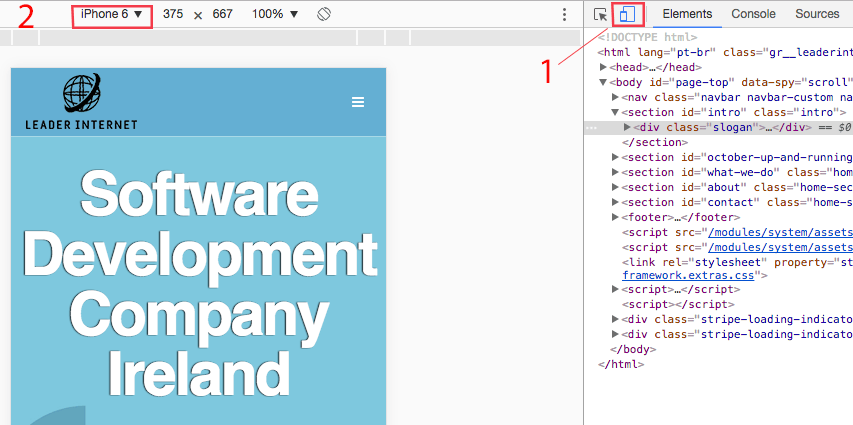This screenshot has width=853, height=425.
Task: Open the first /modules/system/assets script link
Action: coord(780,232)
